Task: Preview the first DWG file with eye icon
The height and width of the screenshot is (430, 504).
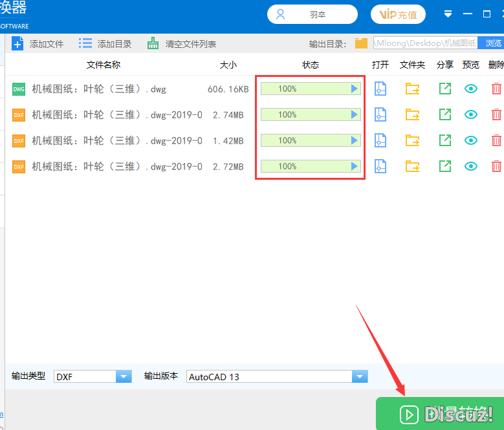Action: point(471,89)
